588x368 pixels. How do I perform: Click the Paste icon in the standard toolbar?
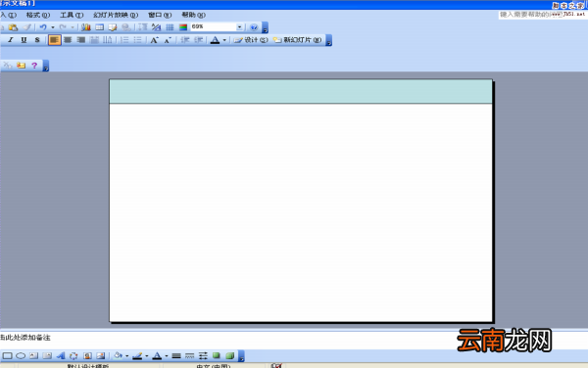pyautogui.click(x=13, y=27)
